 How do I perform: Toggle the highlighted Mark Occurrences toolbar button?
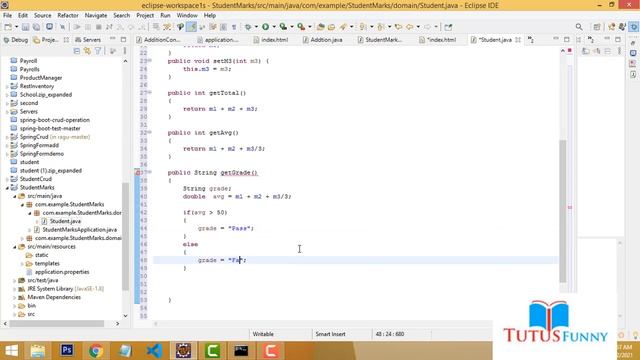point(191,27)
